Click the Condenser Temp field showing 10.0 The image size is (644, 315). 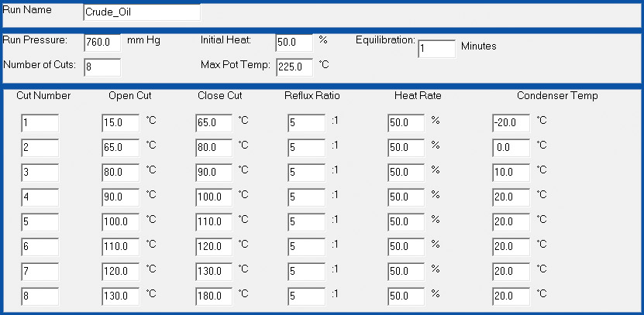pyautogui.click(x=511, y=173)
